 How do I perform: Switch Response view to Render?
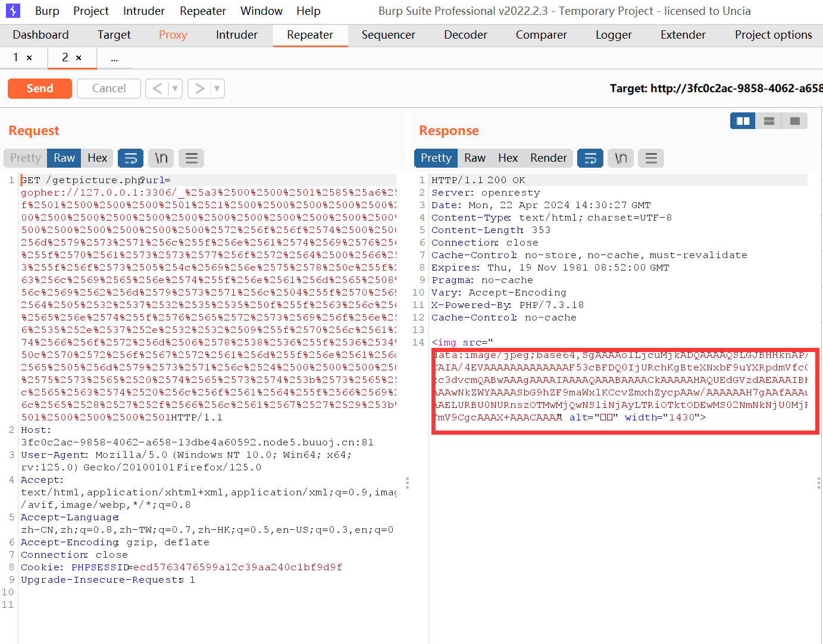click(549, 158)
